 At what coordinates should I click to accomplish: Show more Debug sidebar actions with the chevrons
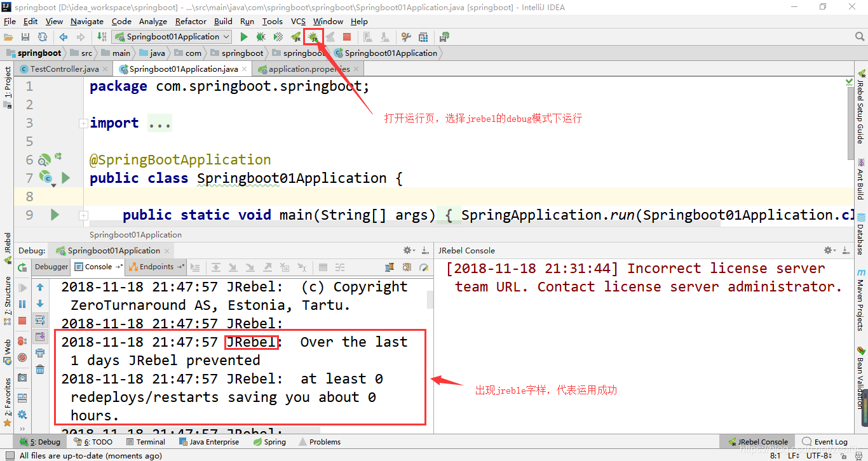(23, 430)
